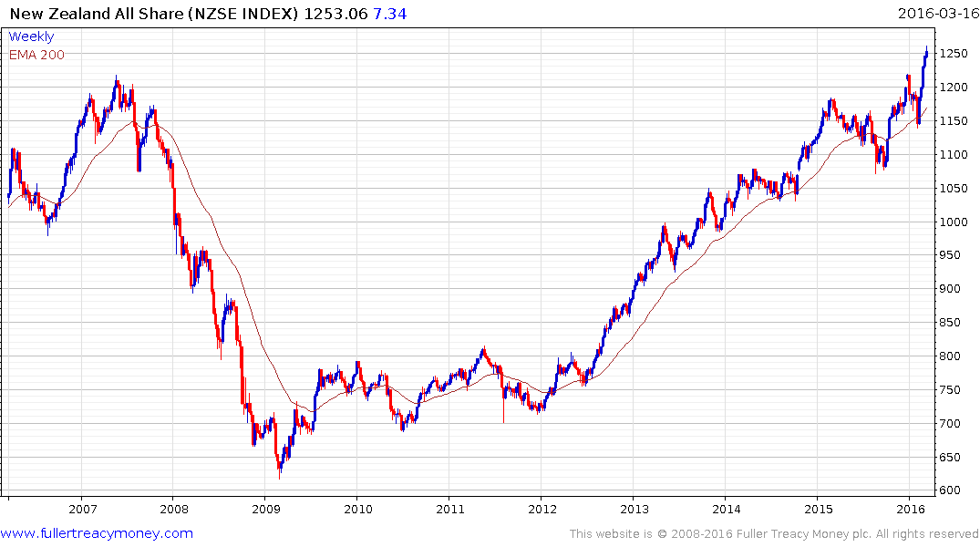Click the 2016 x-axis label
The image size is (980, 547).
[x=911, y=509]
